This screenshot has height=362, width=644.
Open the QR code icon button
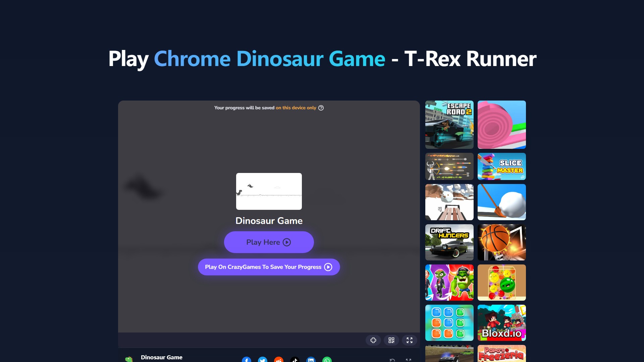pyautogui.click(x=391, y=340)
